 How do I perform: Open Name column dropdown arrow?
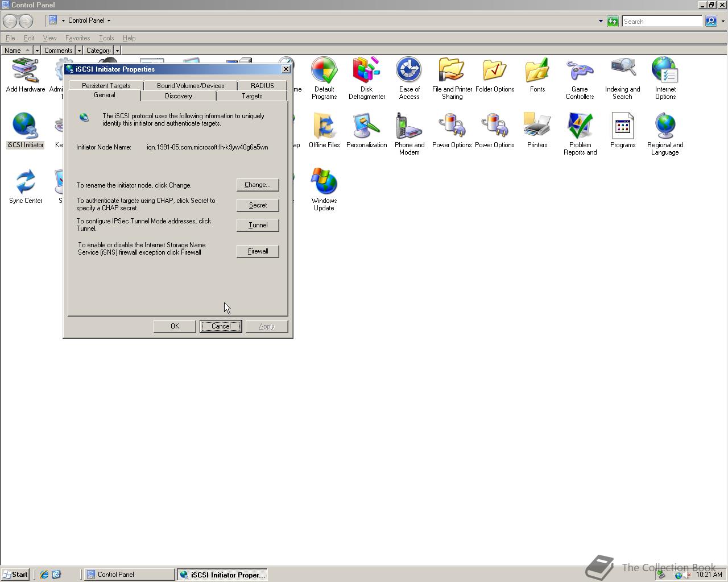37,51
